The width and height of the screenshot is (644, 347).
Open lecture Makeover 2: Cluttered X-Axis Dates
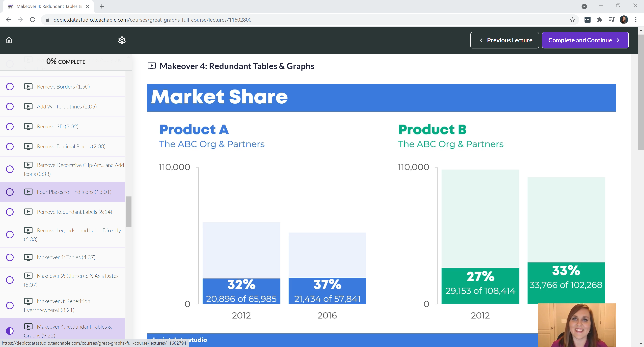(63, 280)
